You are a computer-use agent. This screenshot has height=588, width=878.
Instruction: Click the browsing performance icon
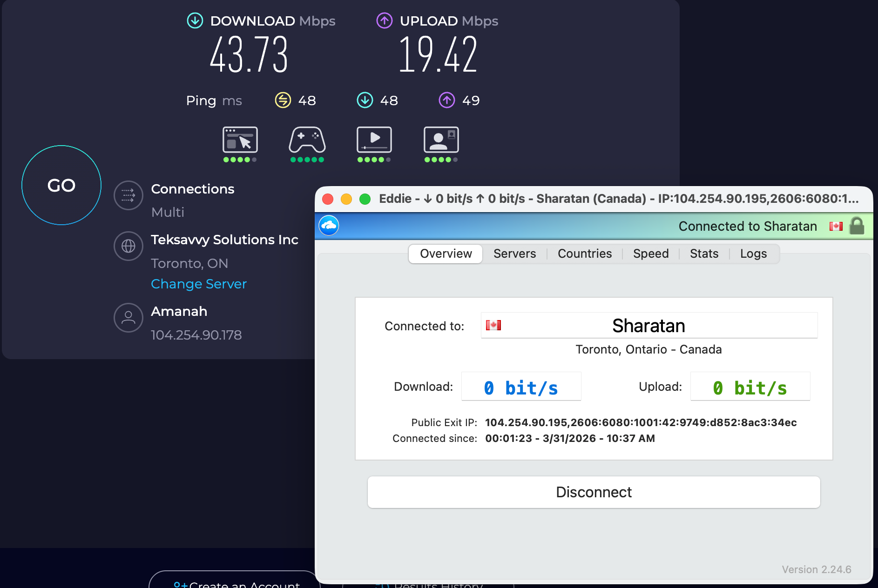(240, 141)
